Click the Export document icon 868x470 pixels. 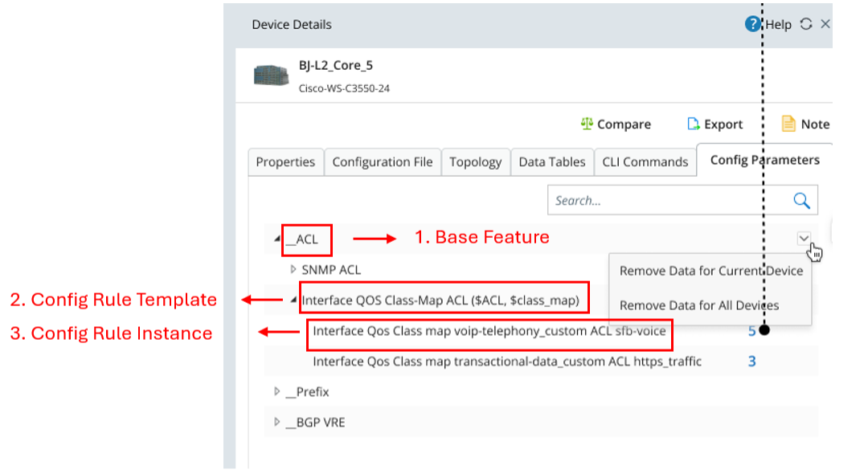coord(693,124)
